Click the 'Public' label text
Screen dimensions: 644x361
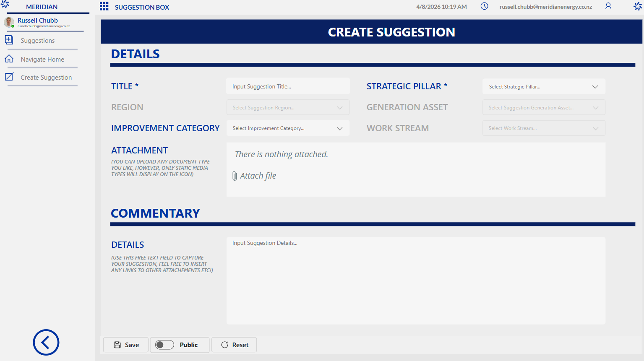point(189,345)
